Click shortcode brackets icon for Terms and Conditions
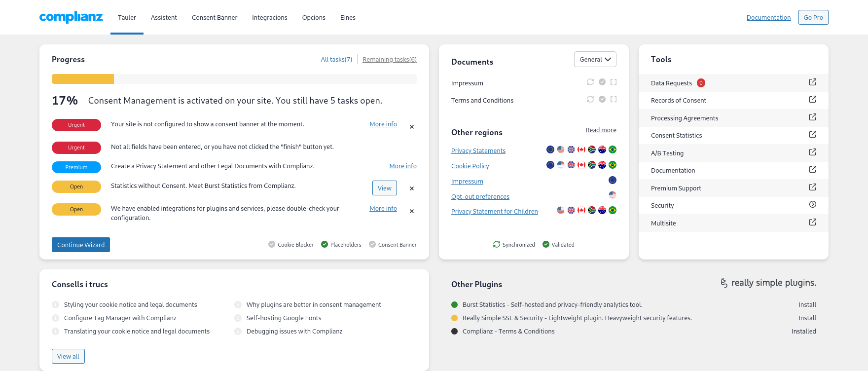 (614, 100)
